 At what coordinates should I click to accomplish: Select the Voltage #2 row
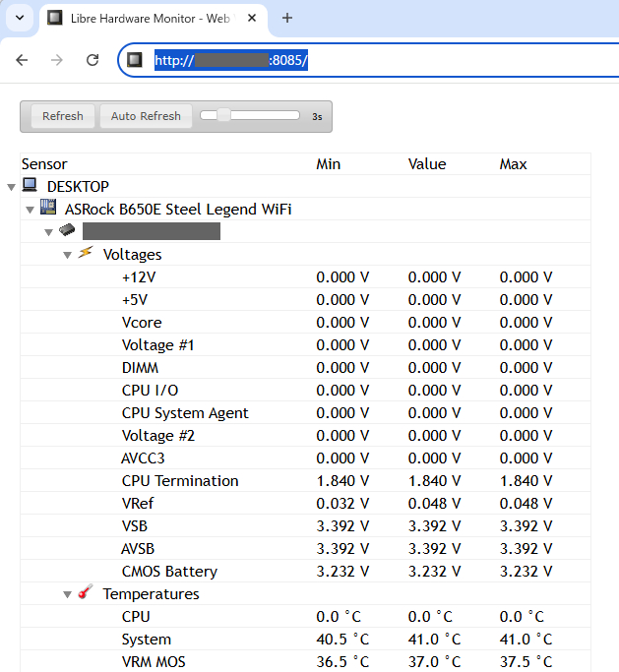coord(305,436)
